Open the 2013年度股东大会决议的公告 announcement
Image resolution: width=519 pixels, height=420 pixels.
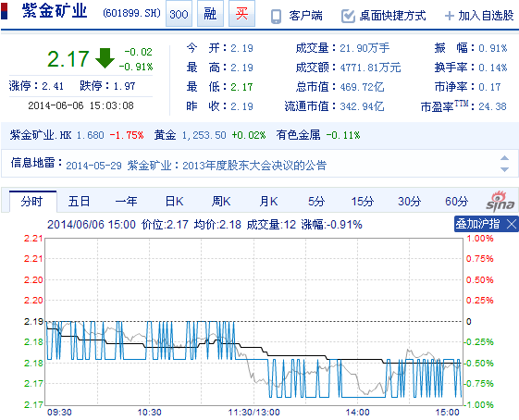(254, 166)
